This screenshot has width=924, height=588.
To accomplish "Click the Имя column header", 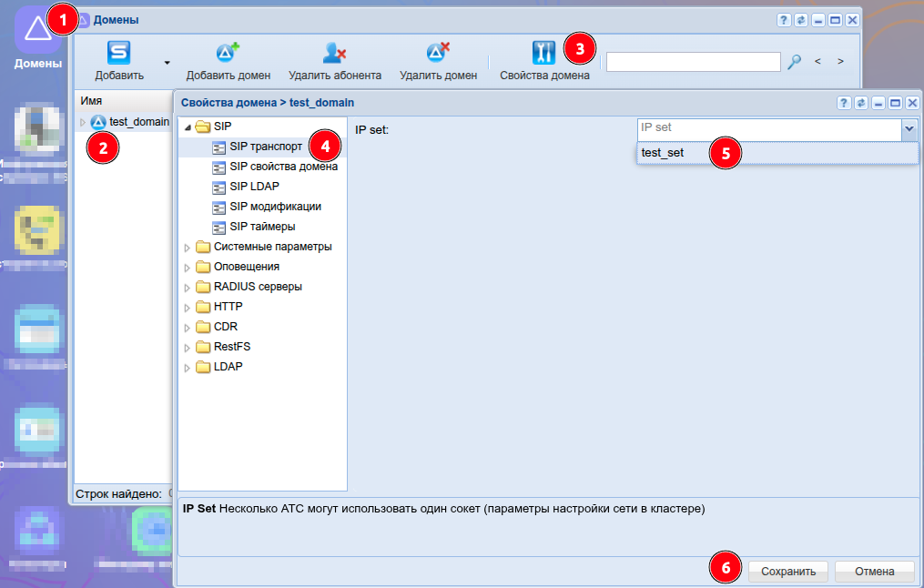I will [x=91, y=101].
